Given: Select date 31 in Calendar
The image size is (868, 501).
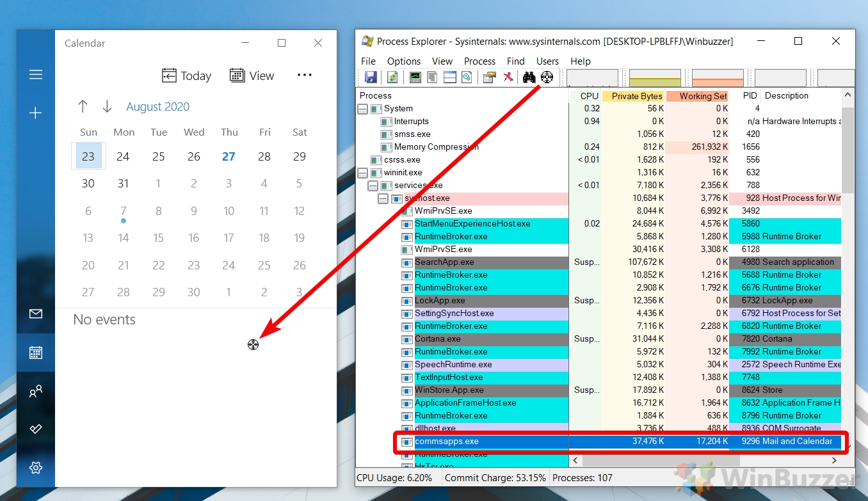Looking at the screenshot, I should pyautogui.click(x=124, y=184).
